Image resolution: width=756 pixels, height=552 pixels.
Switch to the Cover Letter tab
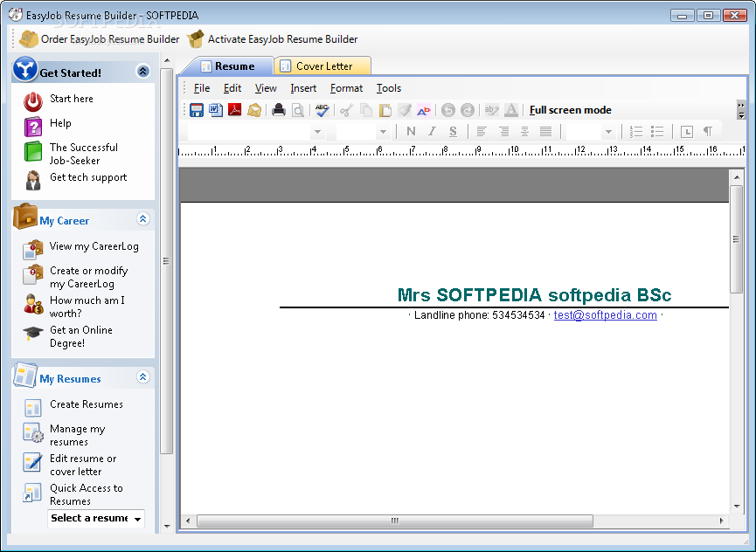tap(323, 66)
